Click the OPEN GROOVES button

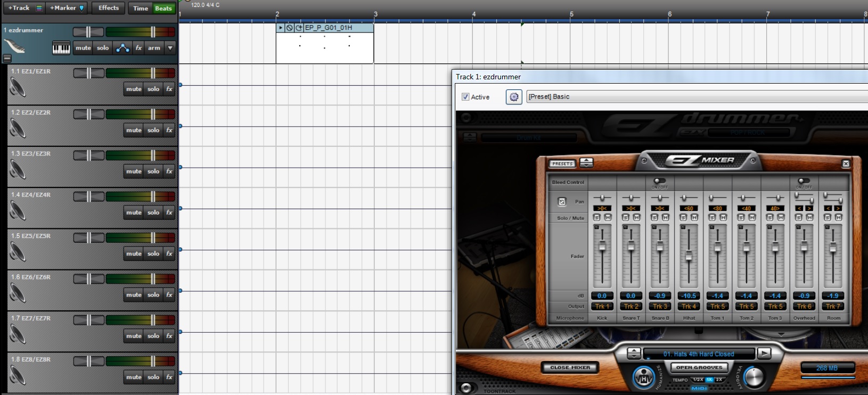tap(699, 367)
